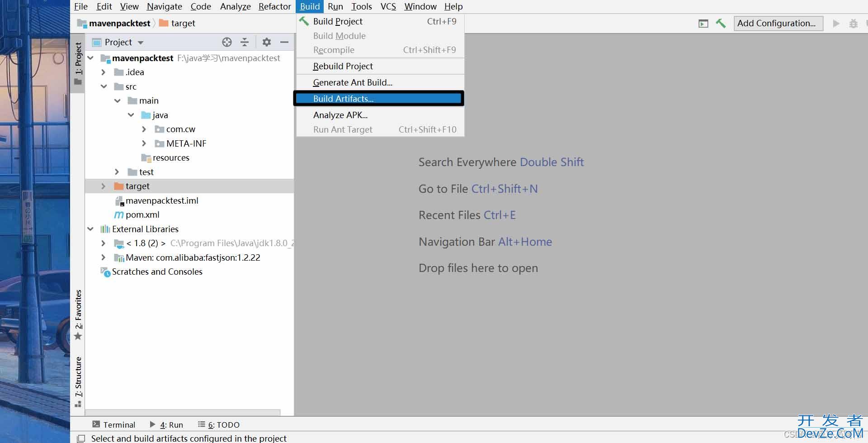Image resolution: width=868 pixels, height=443 pixels.
Task: Click the Scratches and Consoles icon
Action: click(105, 272)
